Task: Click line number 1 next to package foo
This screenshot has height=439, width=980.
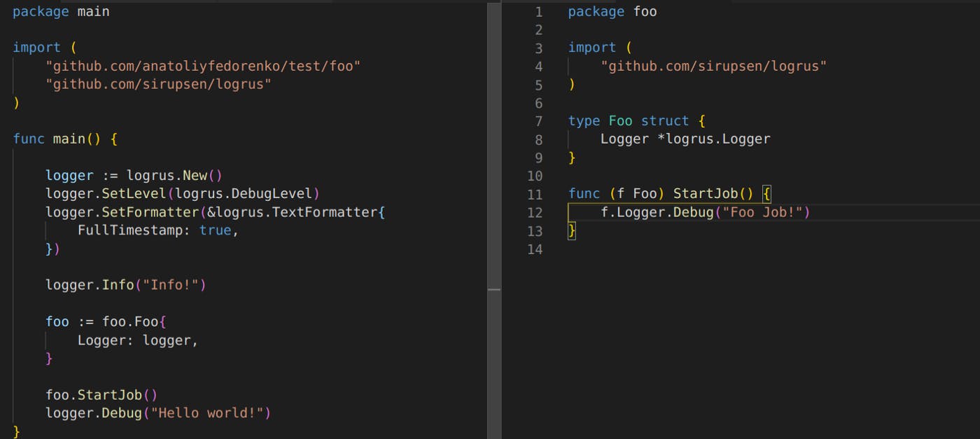Action: click(538, 11)
